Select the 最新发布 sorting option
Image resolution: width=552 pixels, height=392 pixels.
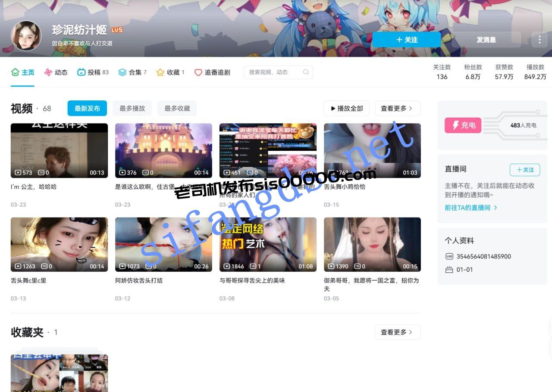pyautogui.click(x=87, y=109)
